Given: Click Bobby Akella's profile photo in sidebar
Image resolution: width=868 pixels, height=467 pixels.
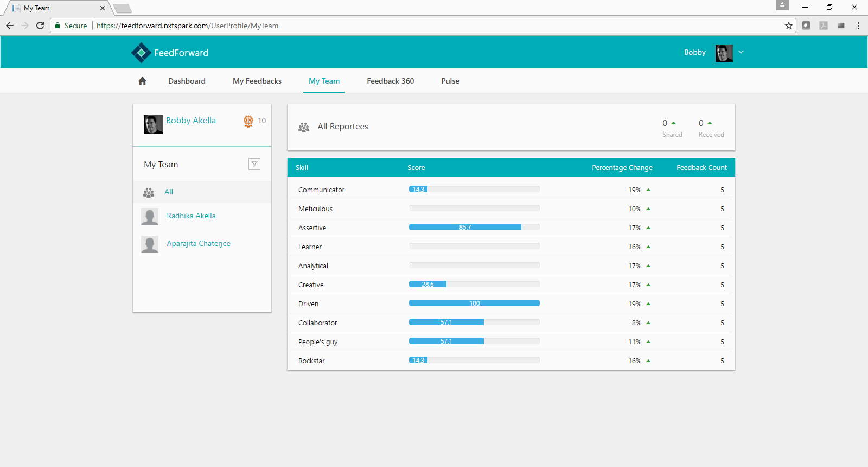Looking at the screenshot, I should pos(153,124).
